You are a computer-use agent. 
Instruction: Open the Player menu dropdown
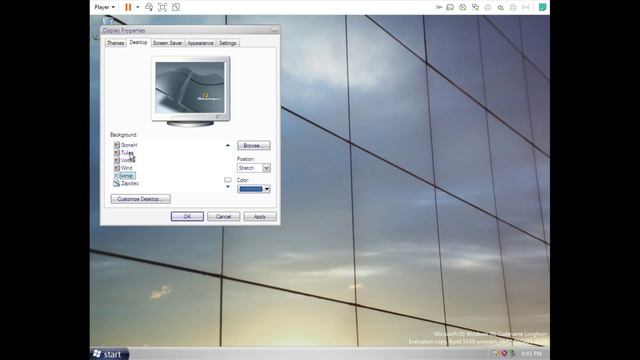[x=104, y=7]
